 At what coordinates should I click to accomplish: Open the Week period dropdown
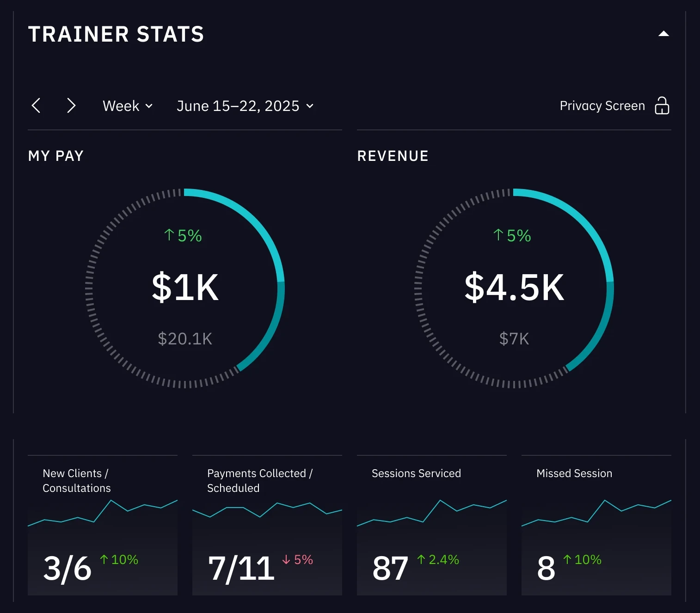[128, 106]
